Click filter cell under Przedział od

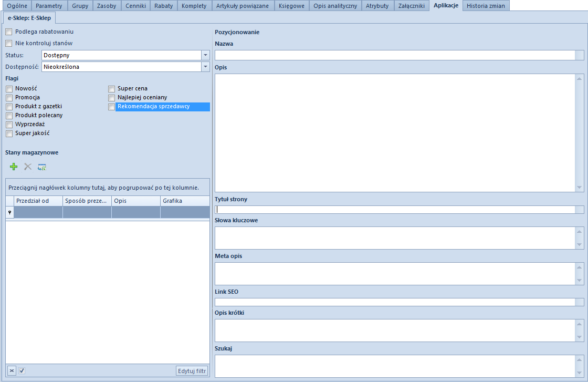[38, 212]
